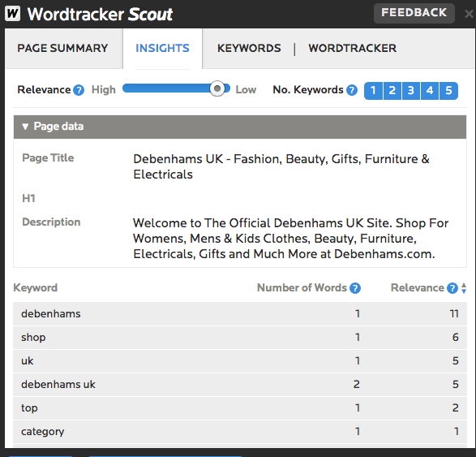Toggle keyword count filter 5
The height and width of the screenshot is (457, 476).
[448, 91]
